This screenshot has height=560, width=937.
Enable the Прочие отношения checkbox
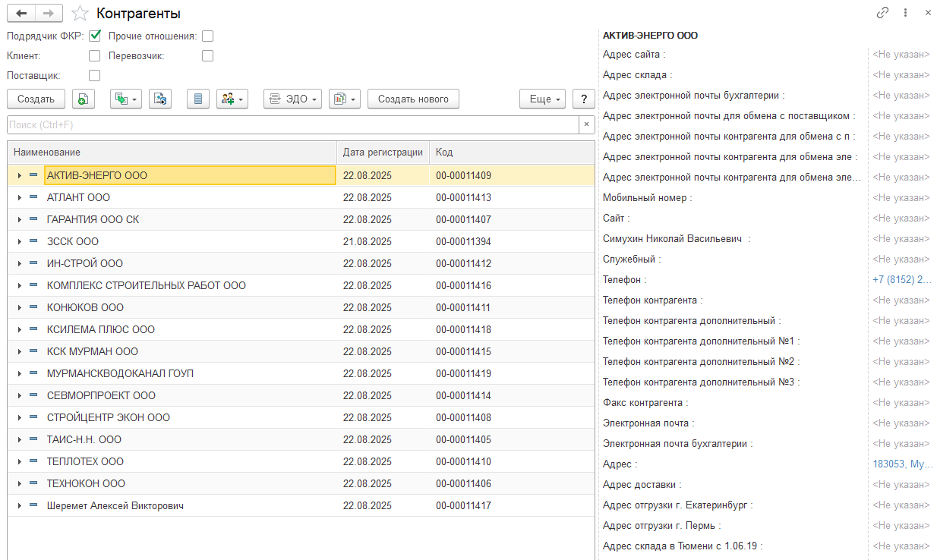[207, 36]
